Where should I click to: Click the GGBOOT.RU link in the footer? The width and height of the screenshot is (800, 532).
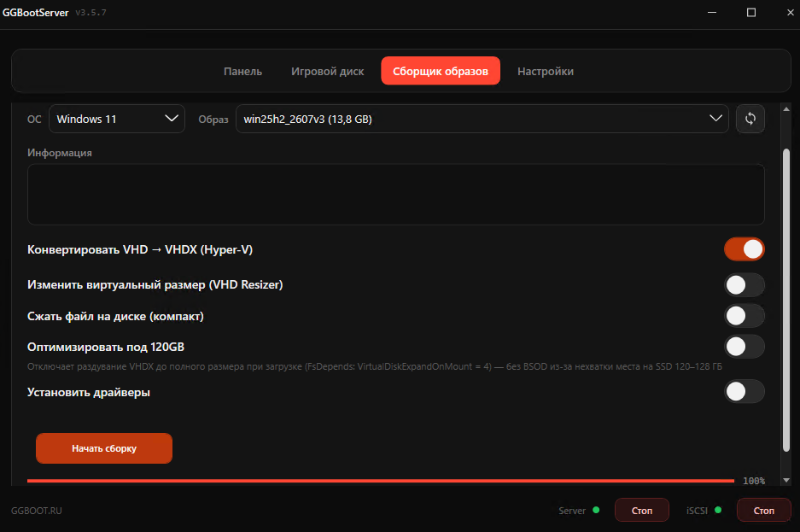pos(36,511)
